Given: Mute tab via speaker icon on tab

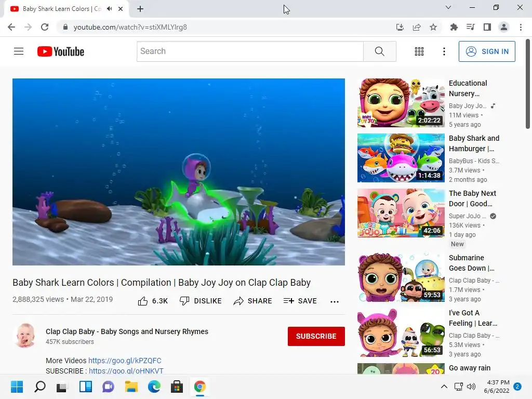Looking at the screenshot, I should (109, 9).
